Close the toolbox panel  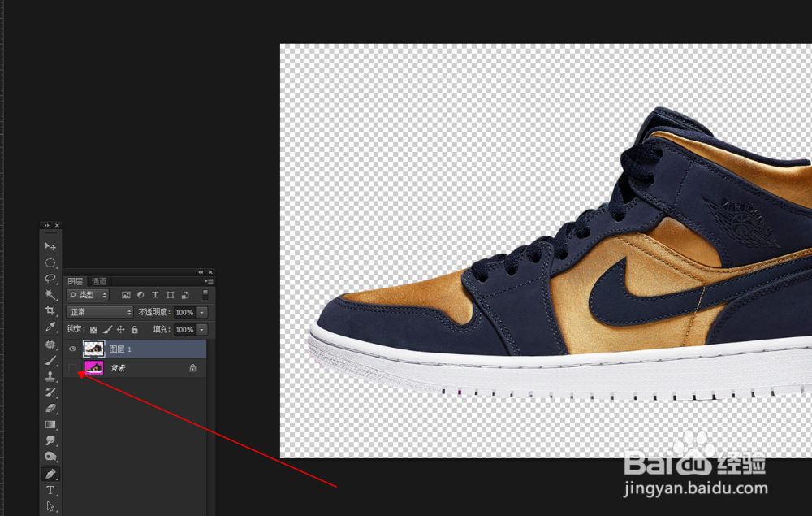tap(57, 225)
